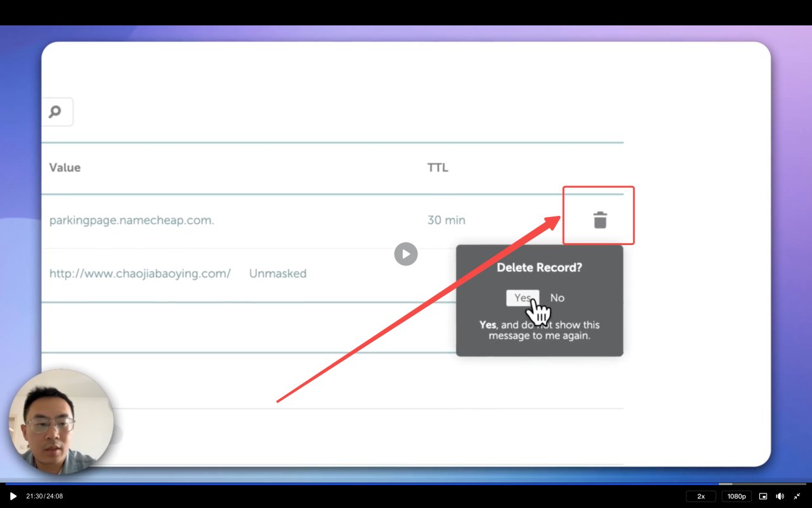Mute the video with the speaker icon

780,496
